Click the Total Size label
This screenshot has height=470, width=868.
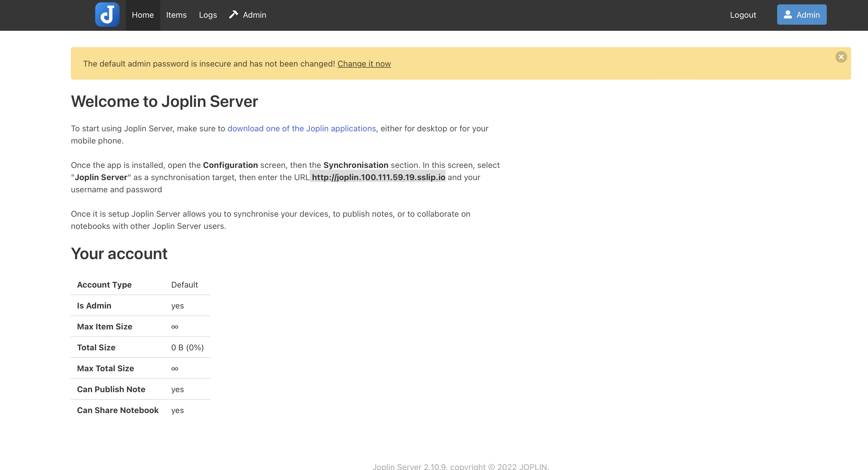pyautogui.click(x=96, y=348)
